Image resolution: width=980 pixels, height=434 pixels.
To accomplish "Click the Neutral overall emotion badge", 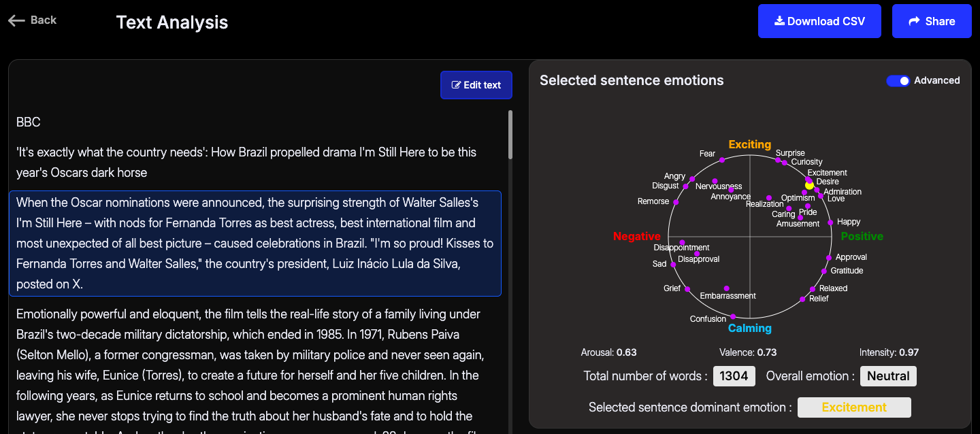I will pos(888,376).
